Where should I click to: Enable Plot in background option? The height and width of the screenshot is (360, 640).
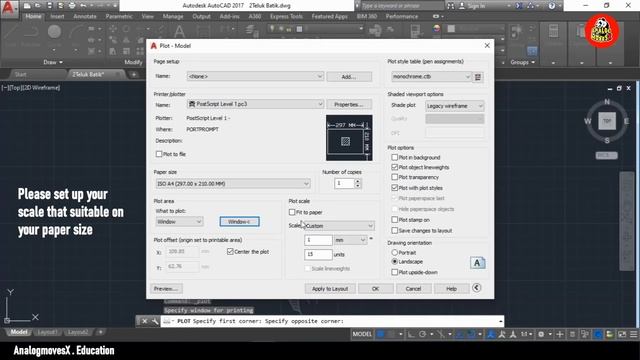coord(394,157)
